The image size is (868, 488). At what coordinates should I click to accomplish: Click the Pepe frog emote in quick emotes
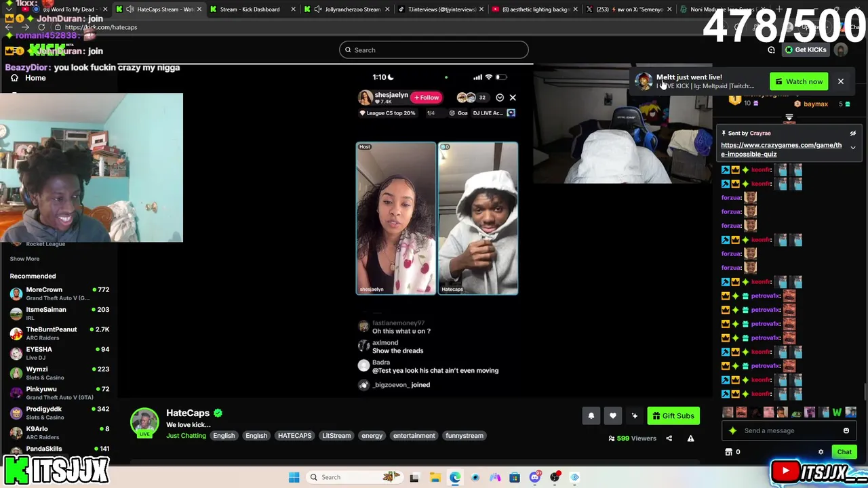click(x=796, y=412)
